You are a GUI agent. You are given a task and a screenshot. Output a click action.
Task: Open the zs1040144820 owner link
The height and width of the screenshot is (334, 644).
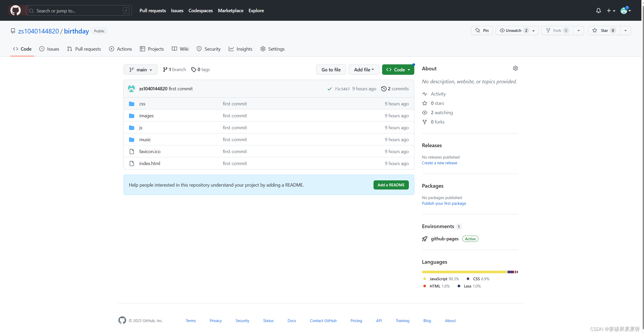tap(38, 31)
